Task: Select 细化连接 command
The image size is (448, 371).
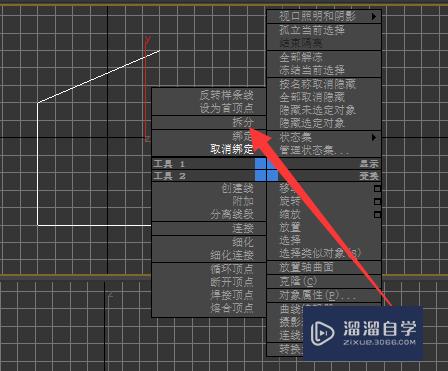Action: pos(232,256)
